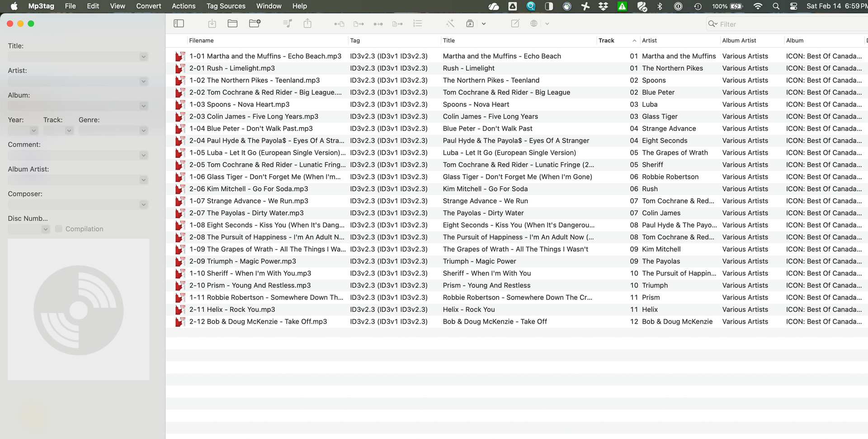
Task: Open the Actions toolbar dropdown arrow
Action: pyautogui.click(x=484, y=24)
